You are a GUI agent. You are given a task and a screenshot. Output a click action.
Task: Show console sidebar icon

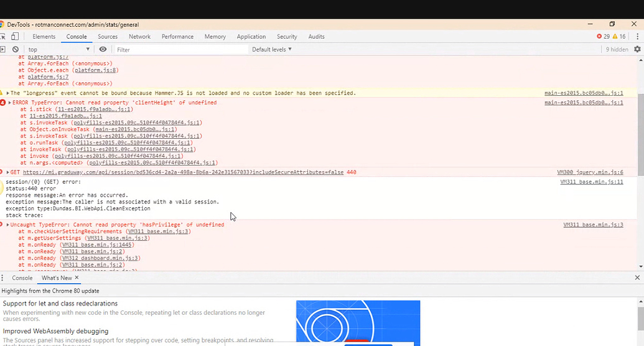(2, 49)
